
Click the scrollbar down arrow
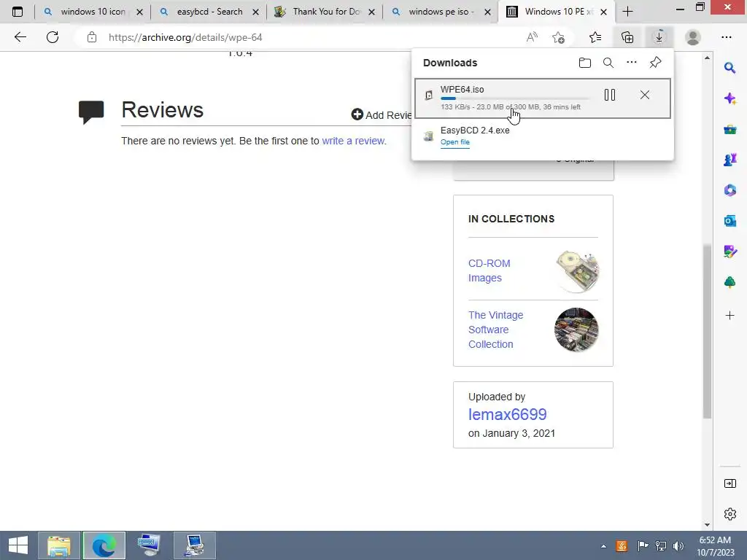point(707,525)
